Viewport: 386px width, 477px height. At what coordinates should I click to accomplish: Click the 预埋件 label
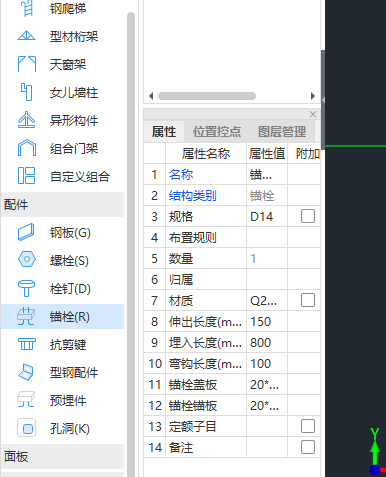pyautogui.click(x=68, y=400)
